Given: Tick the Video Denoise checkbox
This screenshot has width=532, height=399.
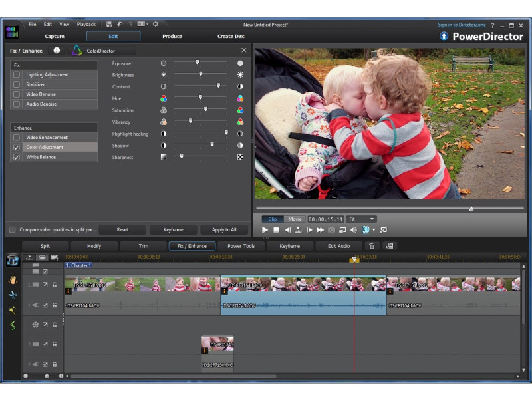Looking at the screenshot, I should click(x=16, y=94).
